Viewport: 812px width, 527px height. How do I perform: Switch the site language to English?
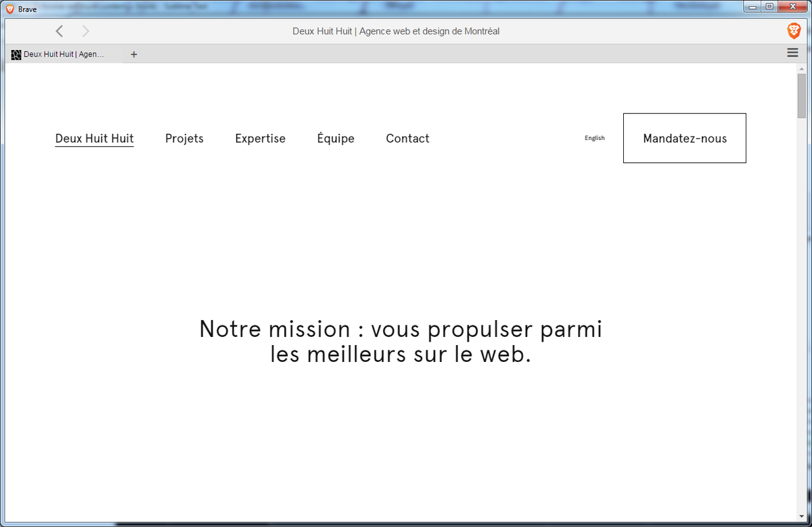click(595, 137)
